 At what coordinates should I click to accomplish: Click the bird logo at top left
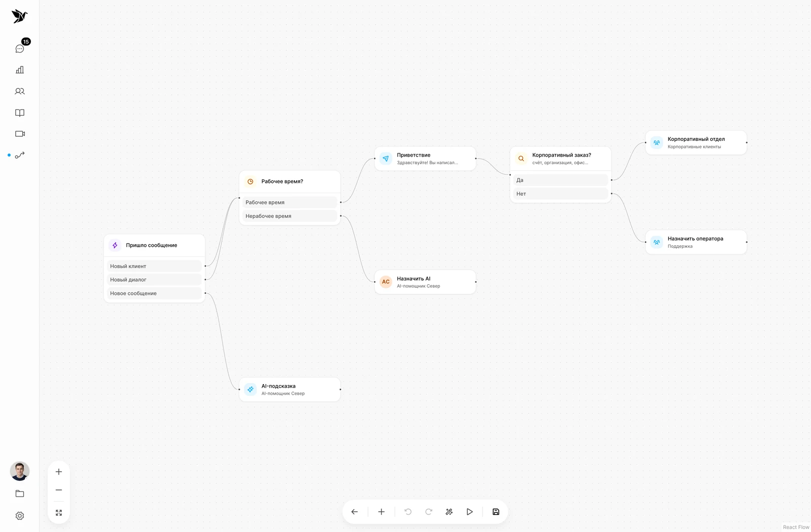point(19,16)
